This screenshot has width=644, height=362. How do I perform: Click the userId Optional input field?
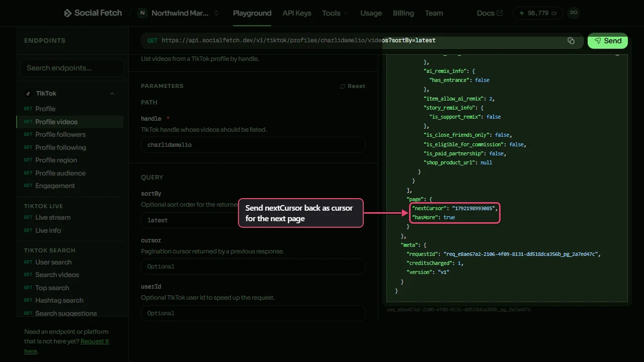253,313
